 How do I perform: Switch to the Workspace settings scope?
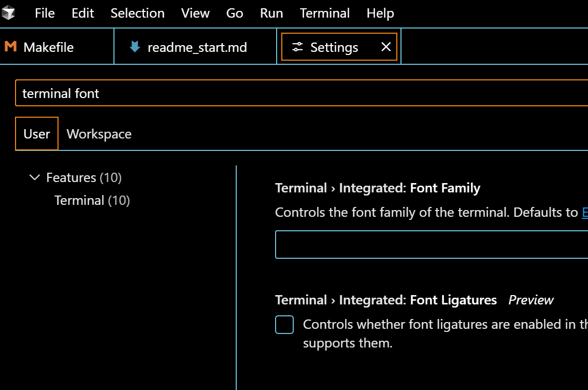pyautogui.click(x=99, y=134)
